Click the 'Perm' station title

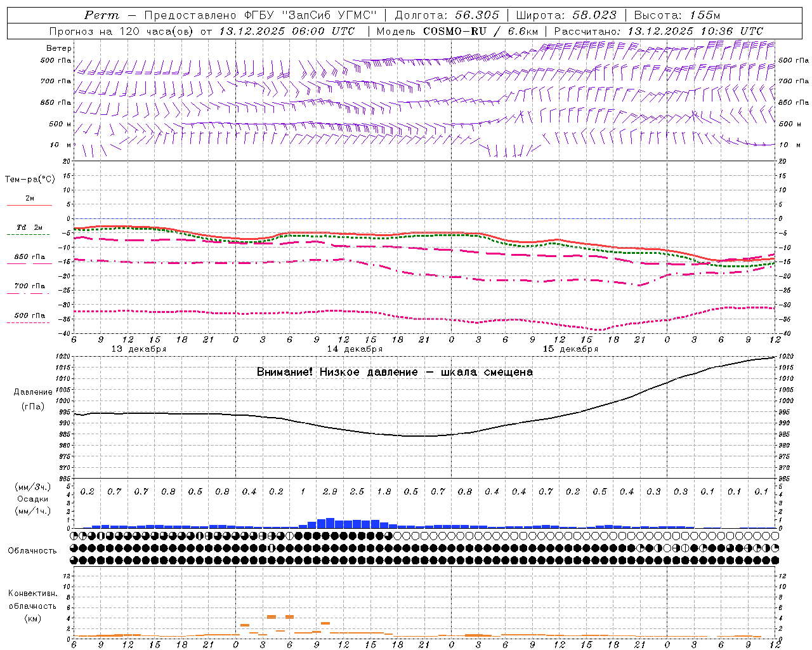coord(101,15)
